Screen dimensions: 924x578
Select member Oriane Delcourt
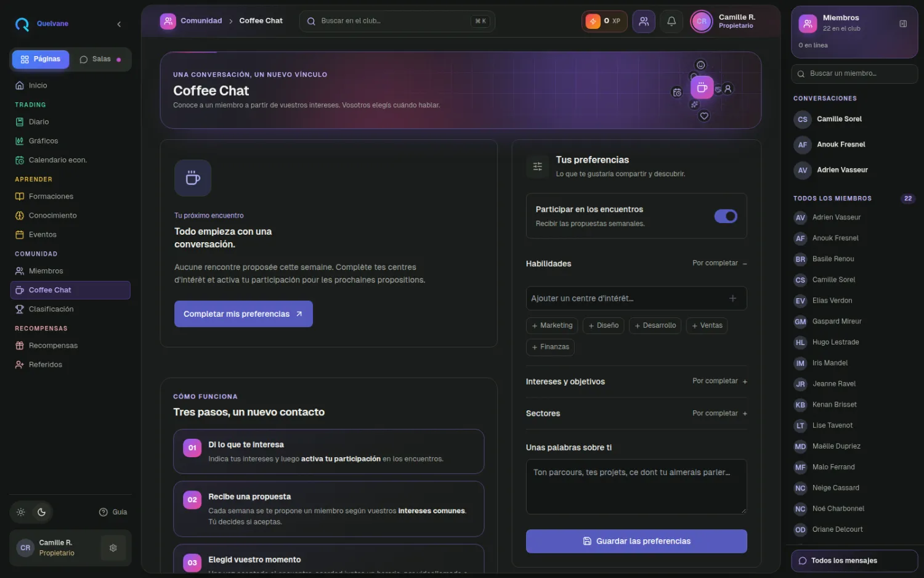pos(854,530)
